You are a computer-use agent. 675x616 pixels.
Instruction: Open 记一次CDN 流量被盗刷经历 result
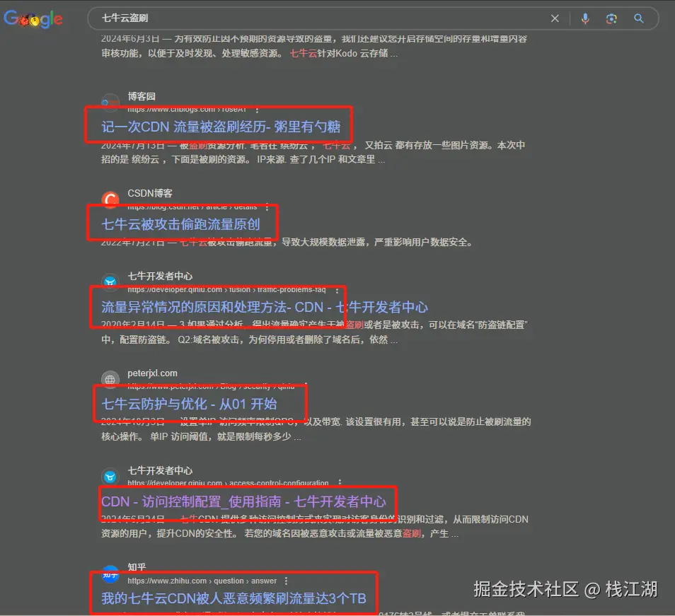click(x=221, y=127)
